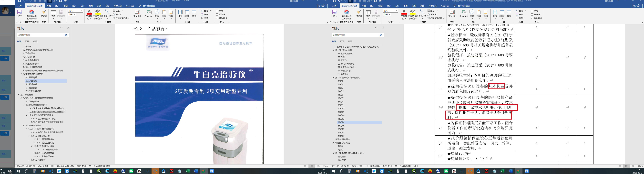Open WeChat from the left screen taskbar

pyautogui.click(x=131, y=171)
